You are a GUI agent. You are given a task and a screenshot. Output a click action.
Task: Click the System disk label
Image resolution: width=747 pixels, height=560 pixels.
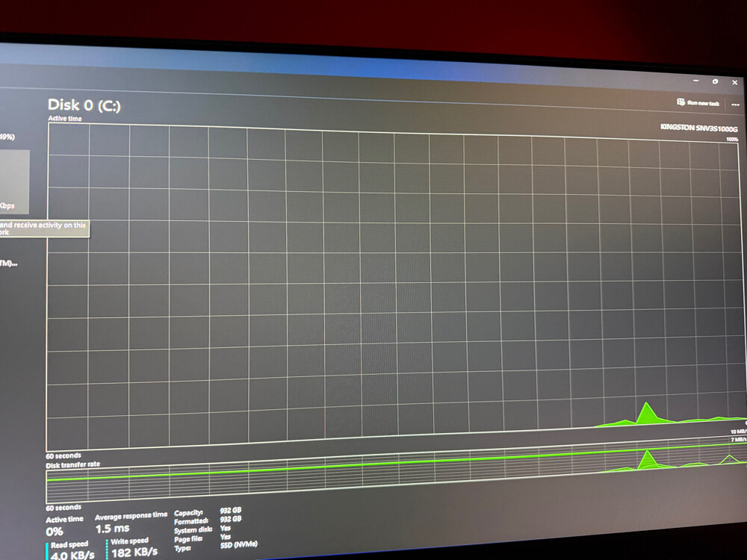(193, 530)
